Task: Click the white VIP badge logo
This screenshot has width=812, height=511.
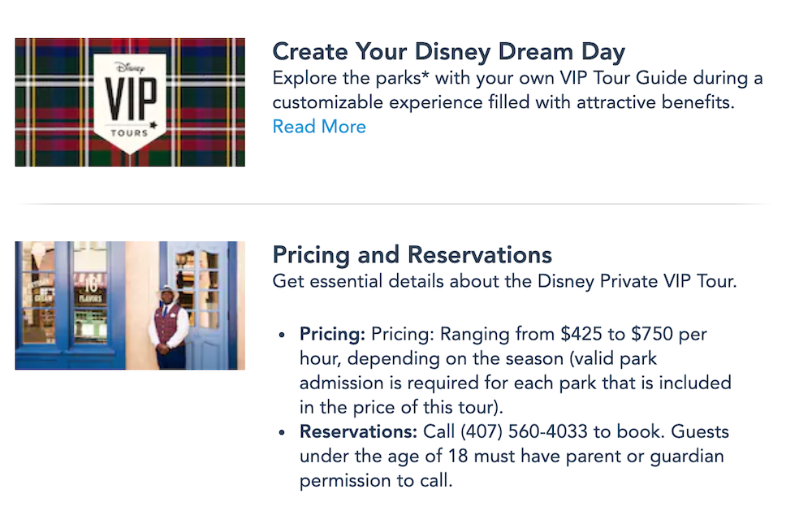Action: pos(130,102)
